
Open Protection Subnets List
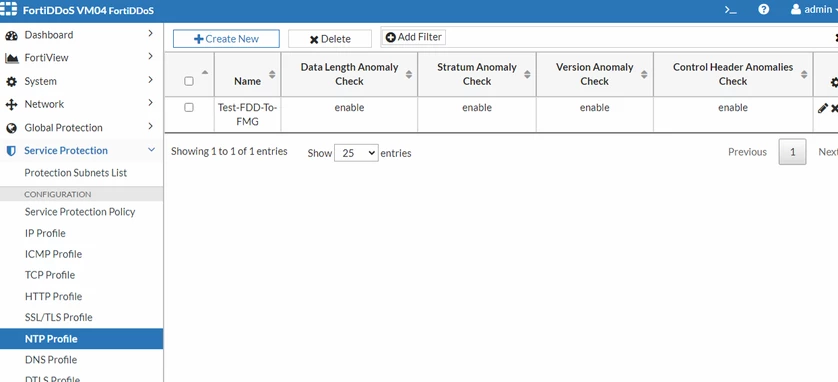[x=75, y=173]
